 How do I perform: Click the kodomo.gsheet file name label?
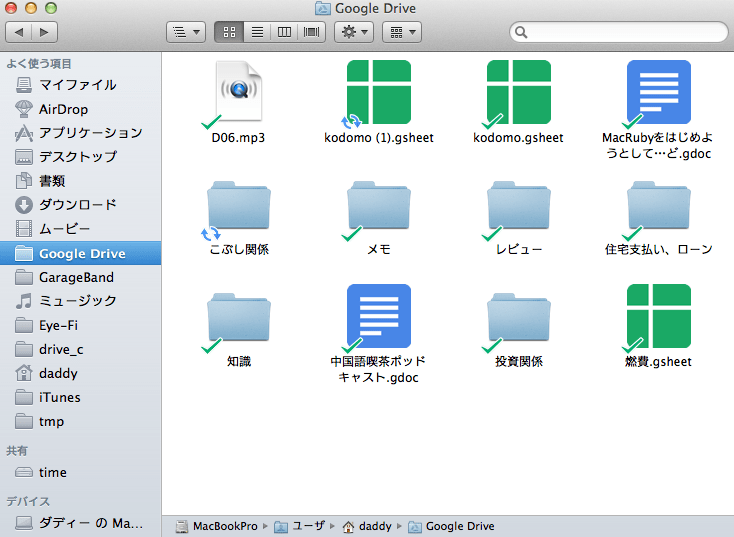[x=518, y=138]
